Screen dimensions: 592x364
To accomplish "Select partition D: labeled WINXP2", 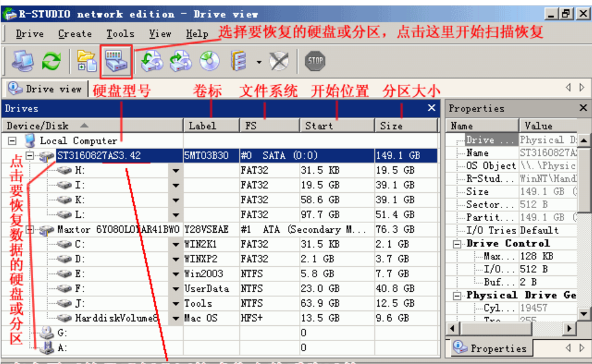I will point(220,259).
